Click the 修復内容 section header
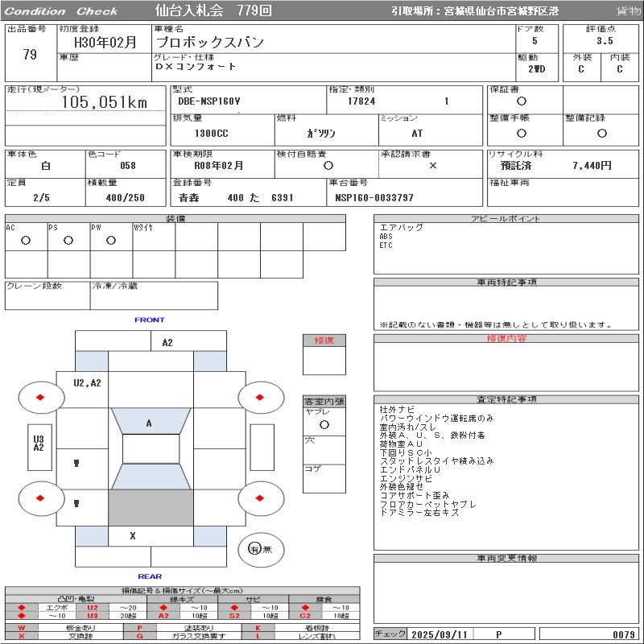 (x=506, y=338)
